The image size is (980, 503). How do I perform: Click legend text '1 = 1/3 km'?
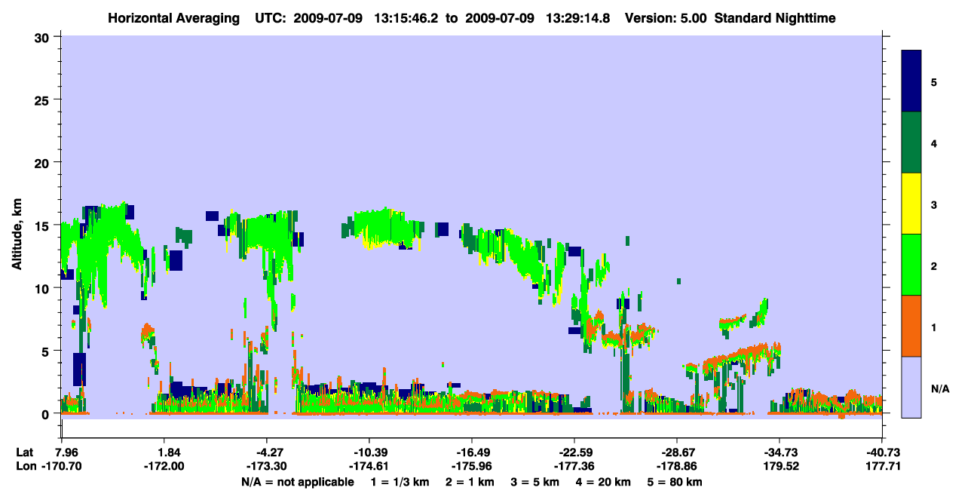399,481
